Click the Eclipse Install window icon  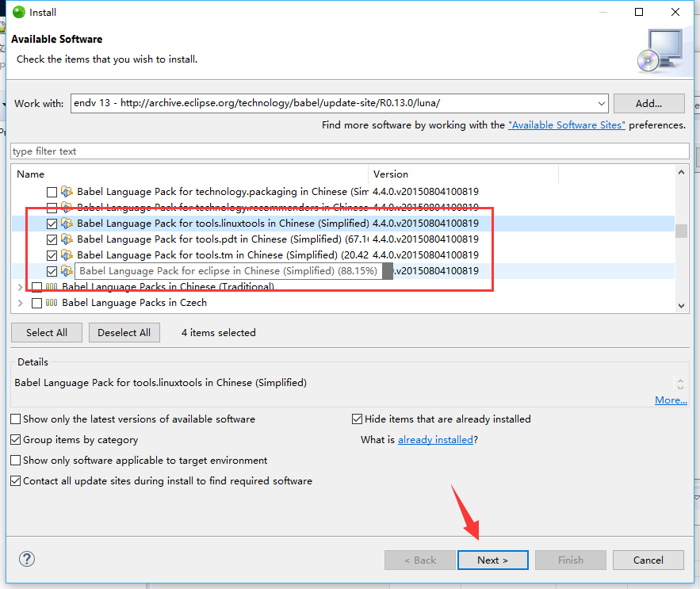(x=19, y=12)
